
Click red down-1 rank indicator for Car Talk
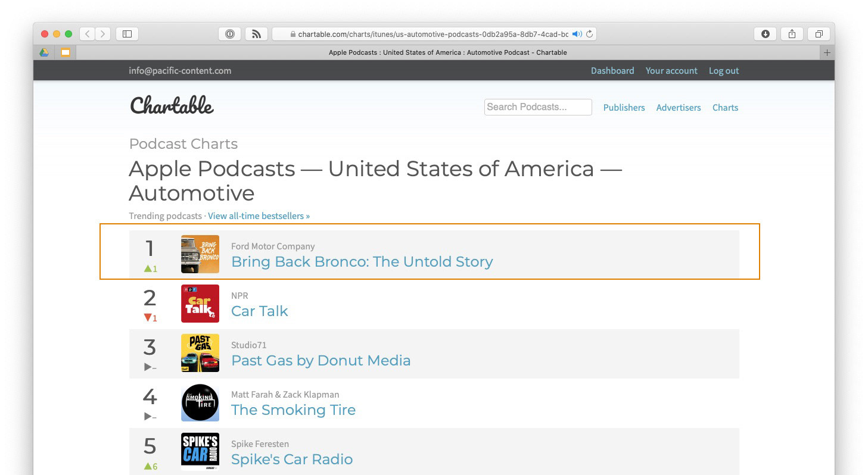pyautogui.click(x=150, y=318)
